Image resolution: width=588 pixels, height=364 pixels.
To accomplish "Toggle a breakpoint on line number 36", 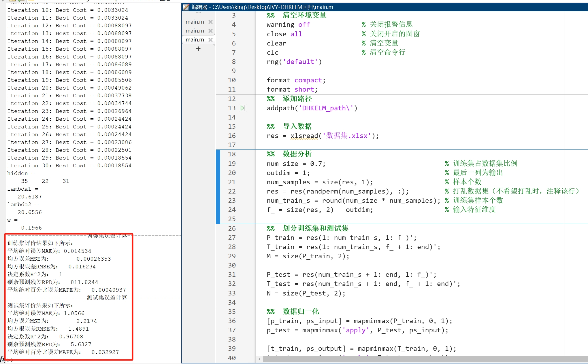I will 232,321.
